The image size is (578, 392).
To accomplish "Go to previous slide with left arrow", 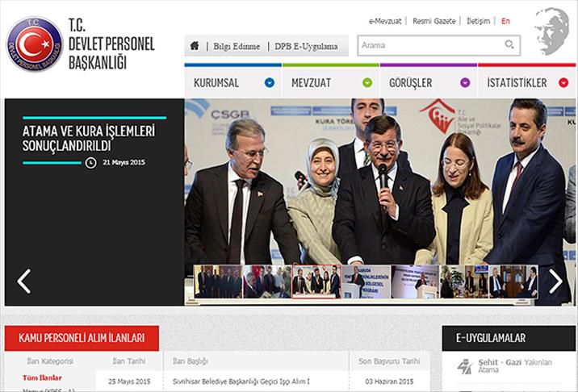I will [x=24, y=281].
